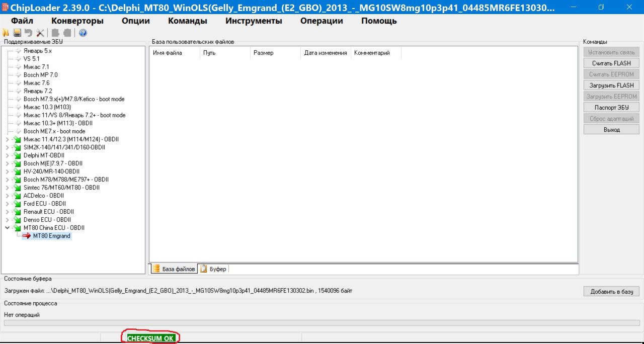Open the Инструменты menu

click(254, 21)
